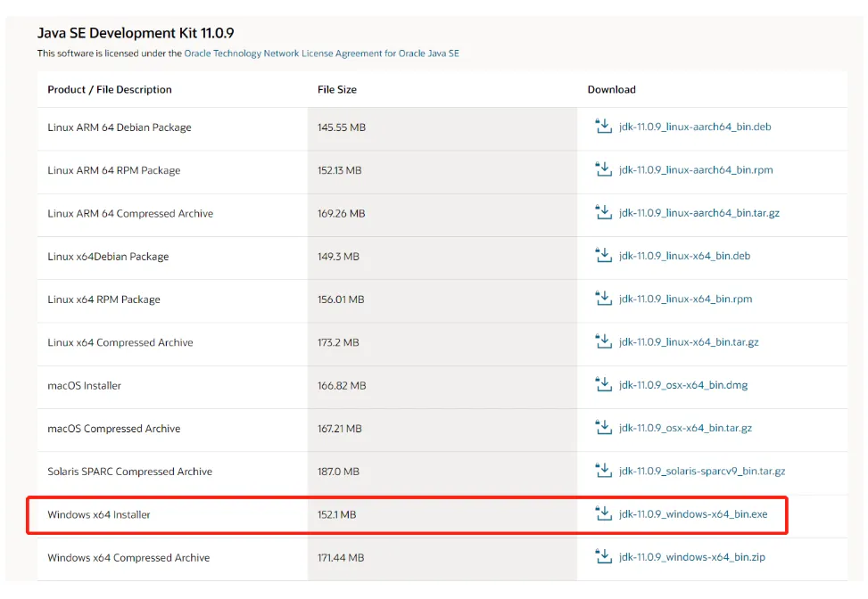Download jdk-11.0.9_solaris-sparcv9_bin.tar.gz link
This screenshot has height=599, width=868.
click(702, 472)
